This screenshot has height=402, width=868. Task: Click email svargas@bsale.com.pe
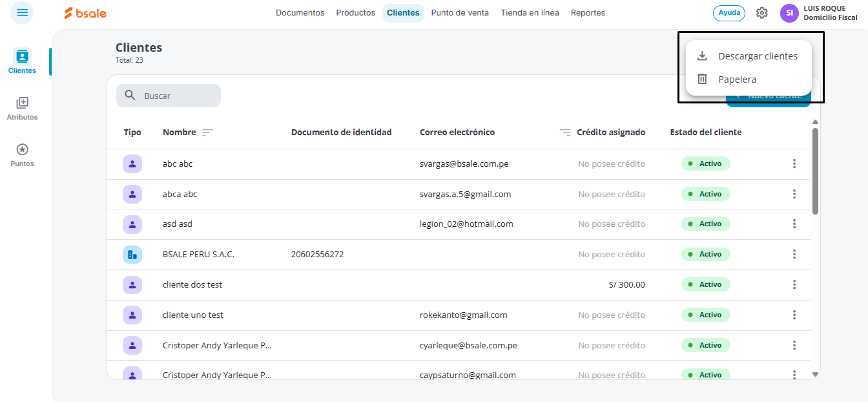tap(464, 164)
